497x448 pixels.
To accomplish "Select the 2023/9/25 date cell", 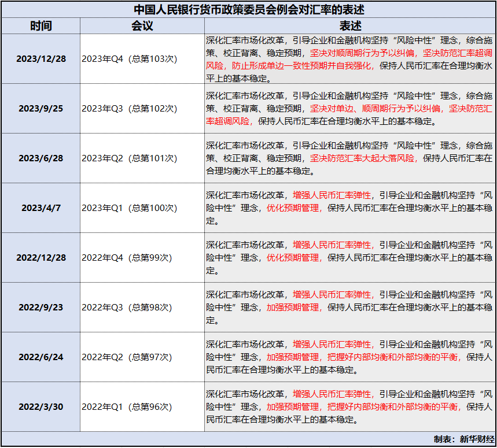I will click(41, 108).
